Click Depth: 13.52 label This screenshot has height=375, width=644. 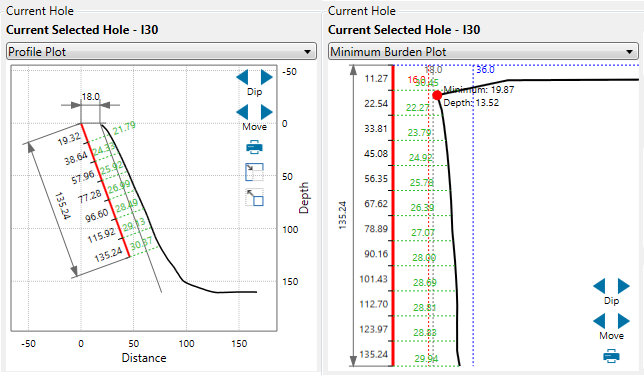click(x=471, y=103)
